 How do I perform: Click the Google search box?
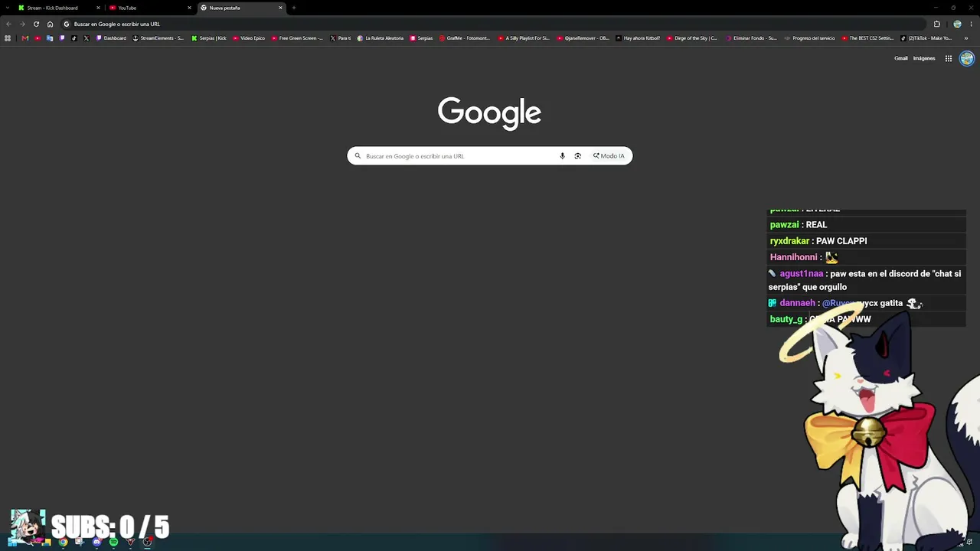click(x=490, y=156)
